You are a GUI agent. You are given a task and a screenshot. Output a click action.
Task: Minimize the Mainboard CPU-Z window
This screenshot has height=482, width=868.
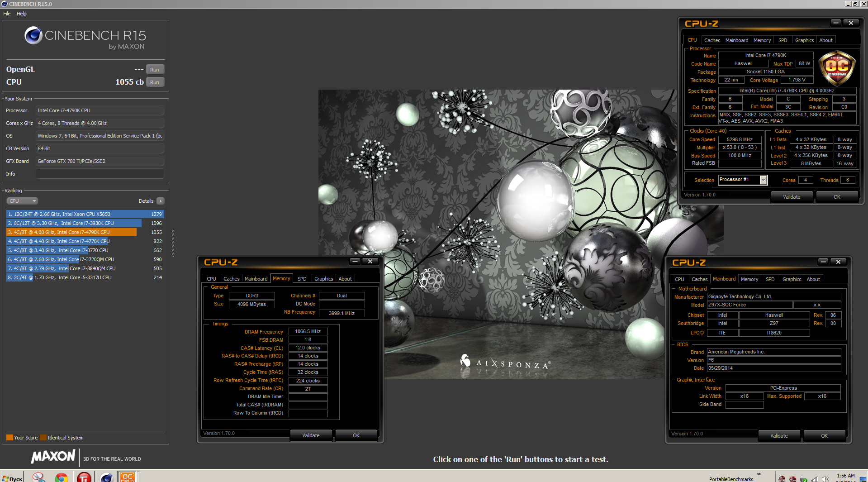point(823,262)
